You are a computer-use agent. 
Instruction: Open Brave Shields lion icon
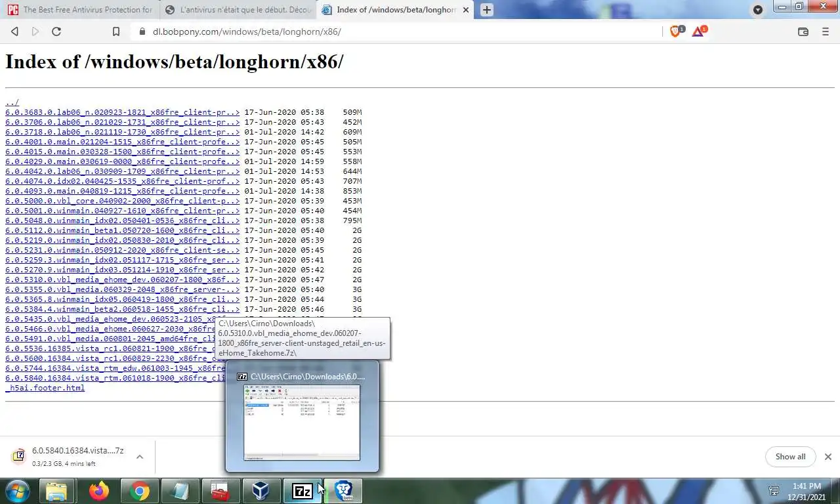click(676, 31)
